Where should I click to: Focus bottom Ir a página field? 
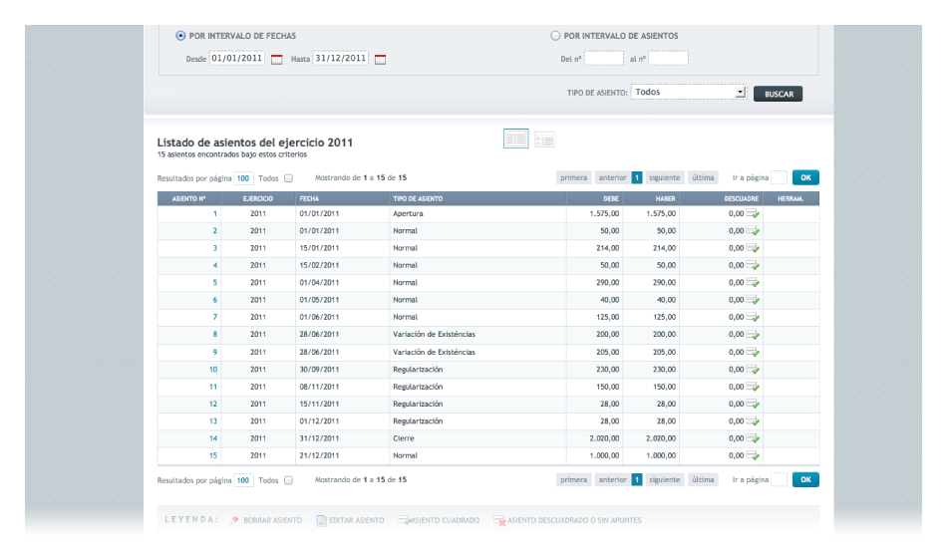pos(780,479)
